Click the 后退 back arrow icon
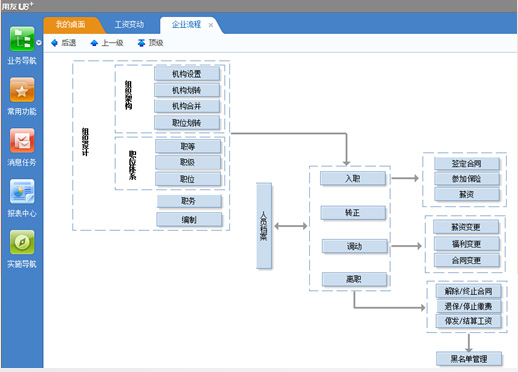 [54, 43]
